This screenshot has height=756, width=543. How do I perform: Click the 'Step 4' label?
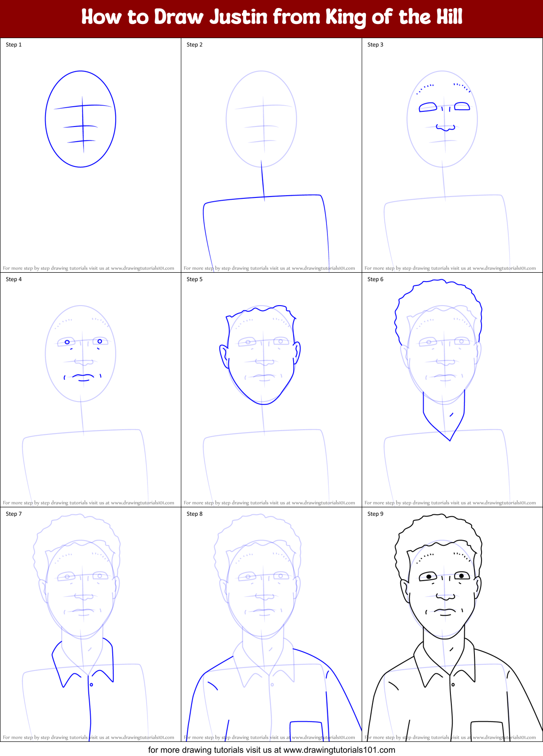(14, 279)
